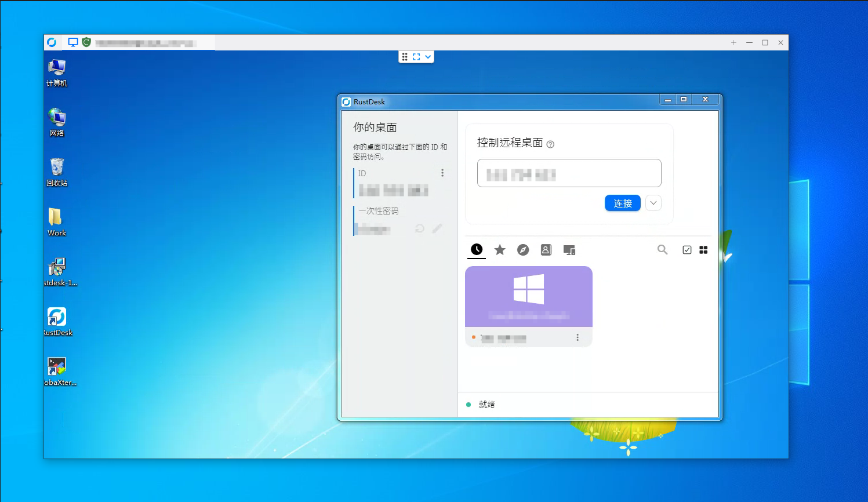Click the RustDesk logo in outer window

(x=52, y=42)
